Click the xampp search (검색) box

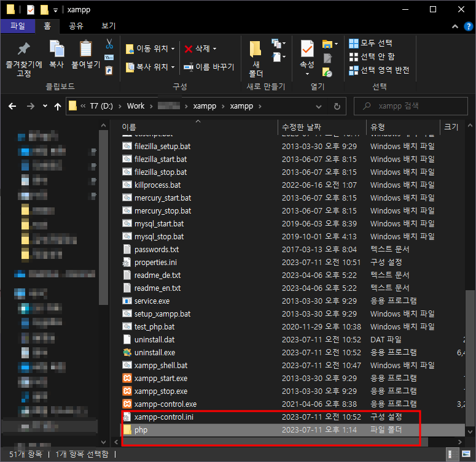(x=411, y=106)
